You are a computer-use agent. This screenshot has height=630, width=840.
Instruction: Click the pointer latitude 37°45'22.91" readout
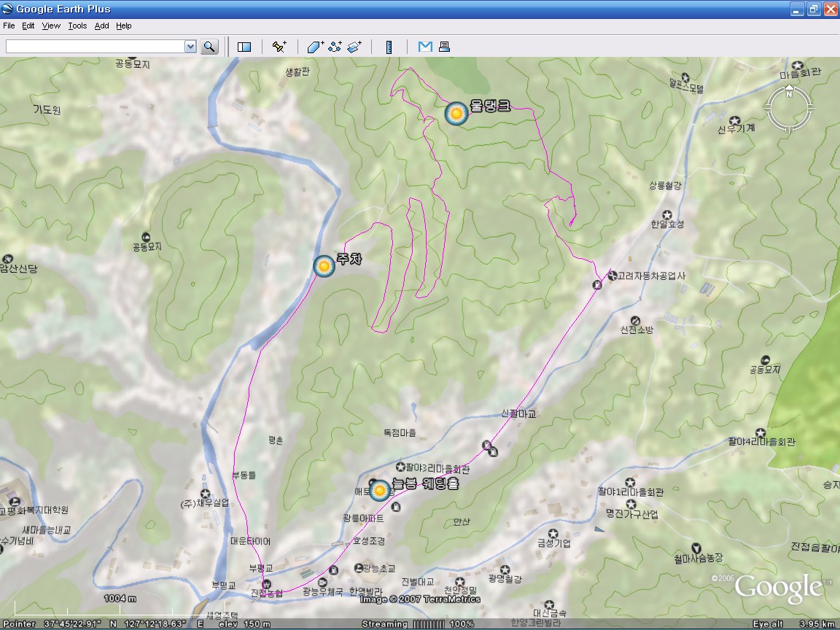click(72, 624)
